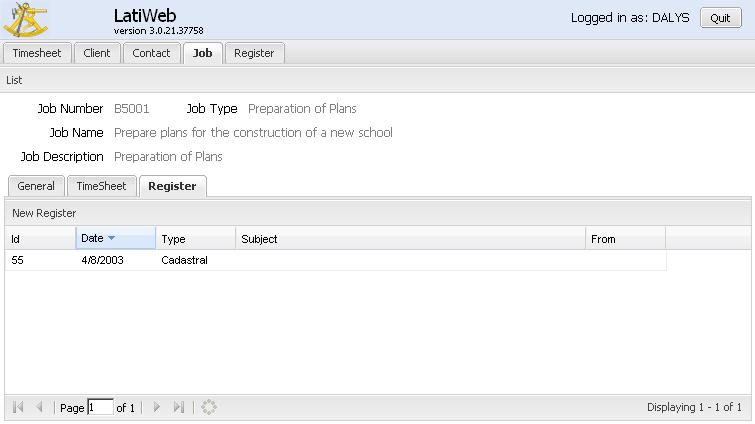Go to next page of results
This screenshot has height=424, width=755.
tap(156, 407)
